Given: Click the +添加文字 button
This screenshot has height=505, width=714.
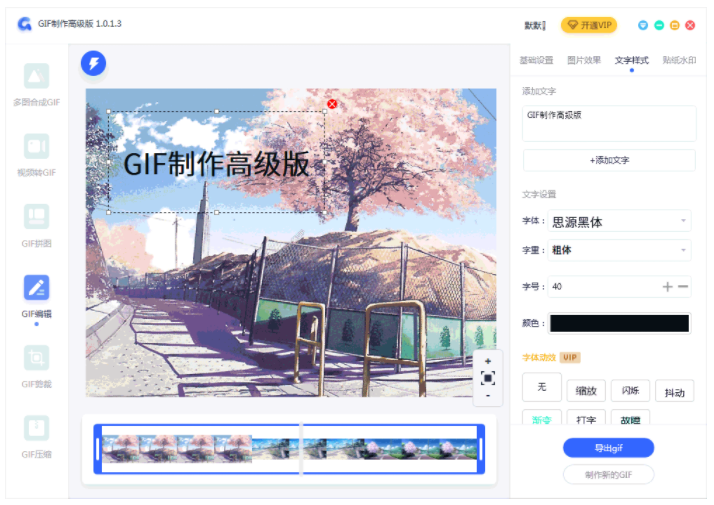Looking at the screenshot, I should [x=609, y=160].
